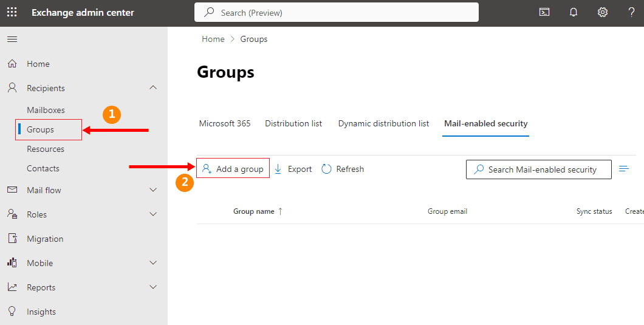This screenshot has height=325, width=644.
Task: Click the help question mark icon
Action: point(631,12)
